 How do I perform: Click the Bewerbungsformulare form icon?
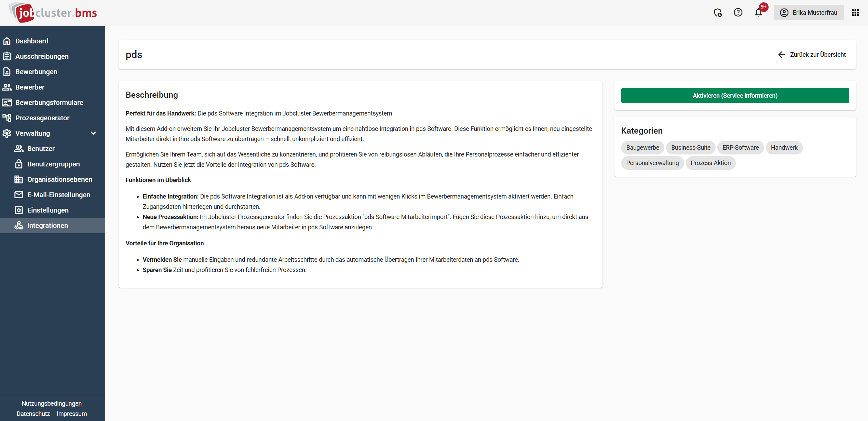pos(7,103)
